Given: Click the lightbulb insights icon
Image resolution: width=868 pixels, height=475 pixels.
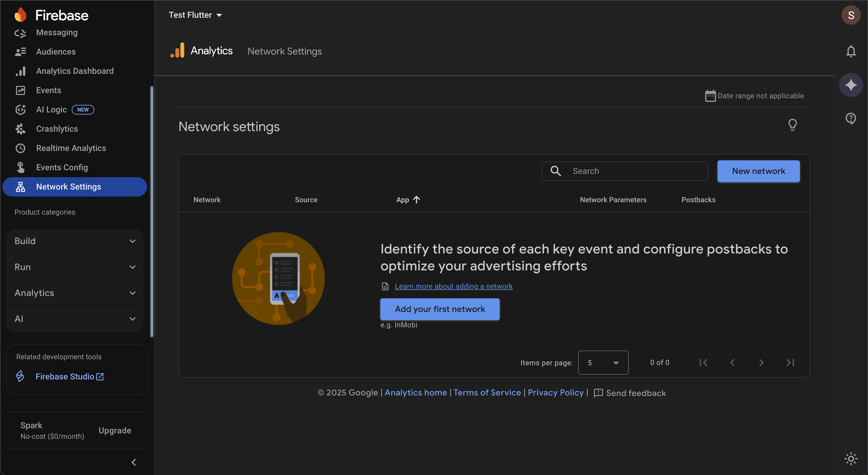Looking at the screenshot, I should pos(792,125).
